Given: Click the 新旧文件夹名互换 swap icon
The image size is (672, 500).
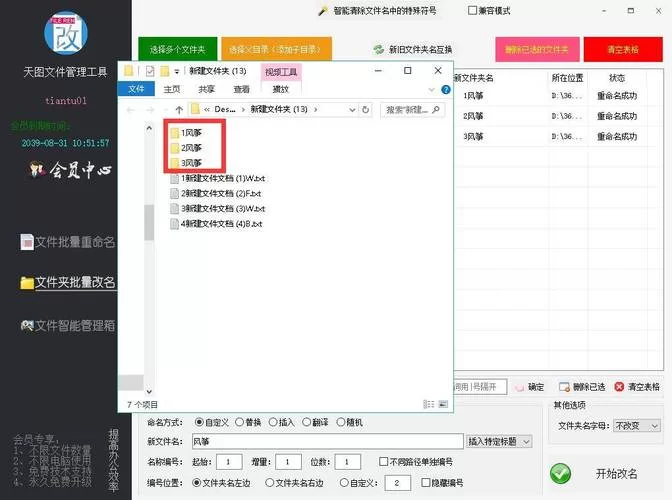Looking at the screenshot, I should click(x=378, y=50).
